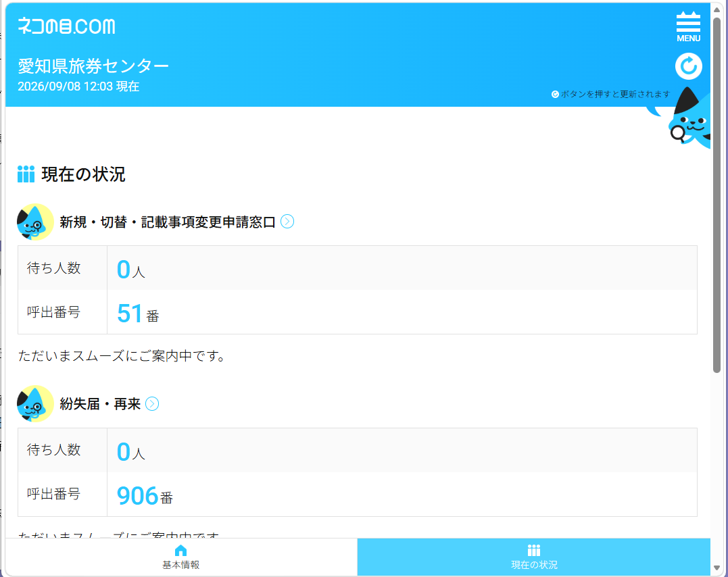This screenshot has height=577, width=728.
Task: Open the MENU hamburger icon
Action: point(688,27)
